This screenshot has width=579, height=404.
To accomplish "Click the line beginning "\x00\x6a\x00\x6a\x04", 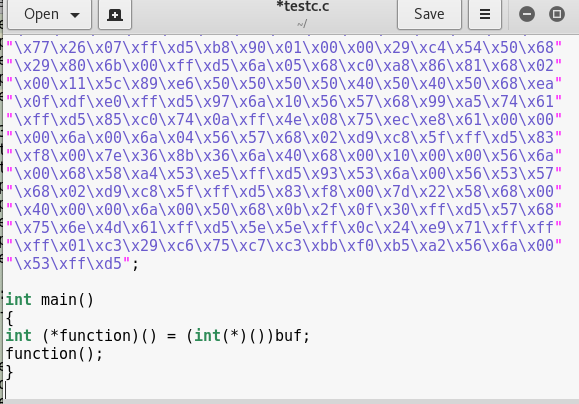I will 284,138.
